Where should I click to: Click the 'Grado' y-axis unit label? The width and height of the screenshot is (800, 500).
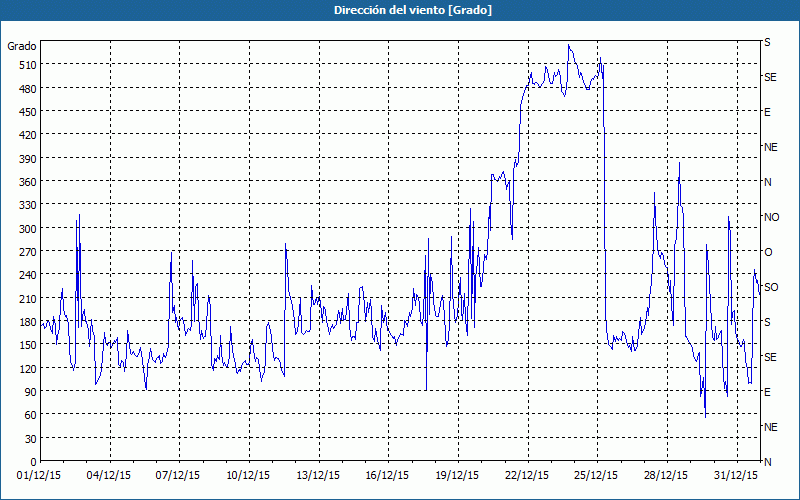point(22,46)
